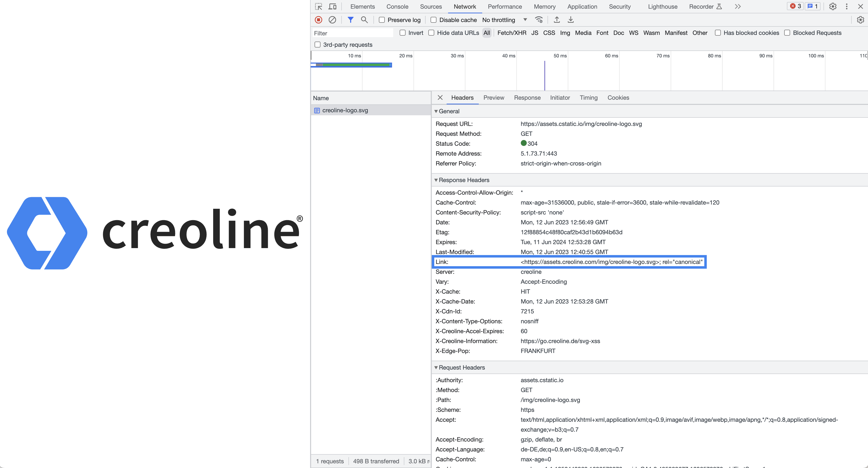Switch to the Cookies tab
Screen dimensions: 868x468
click(618, 97)
